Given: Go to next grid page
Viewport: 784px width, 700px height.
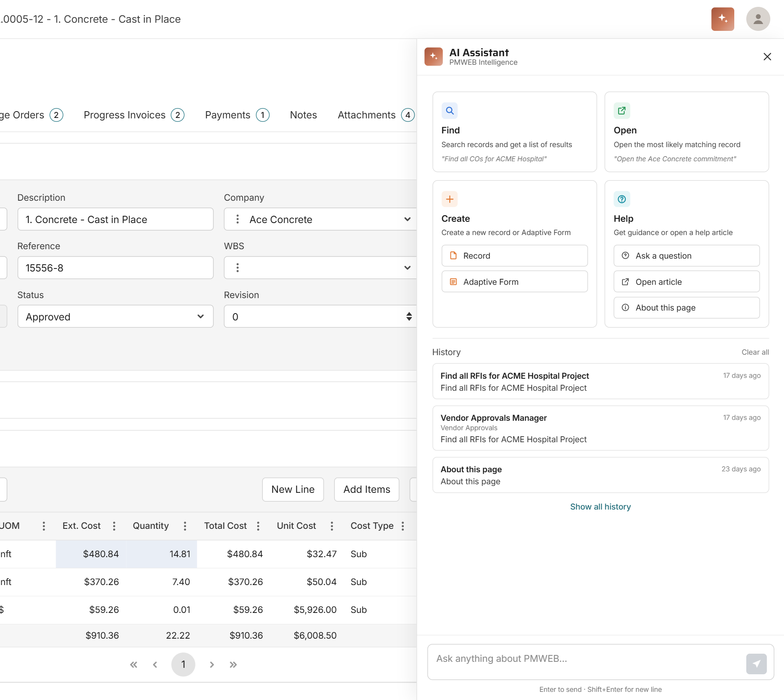Looking at the screenshot, I should 212,664.
